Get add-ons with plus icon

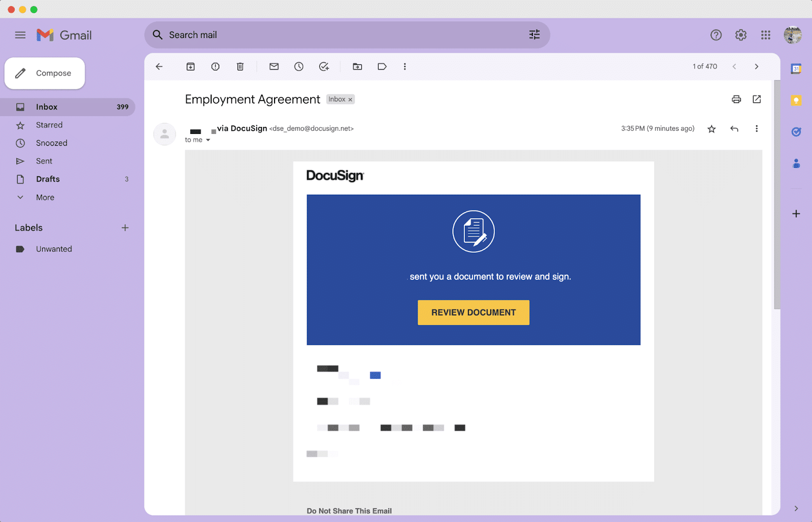tap(796, 214)
